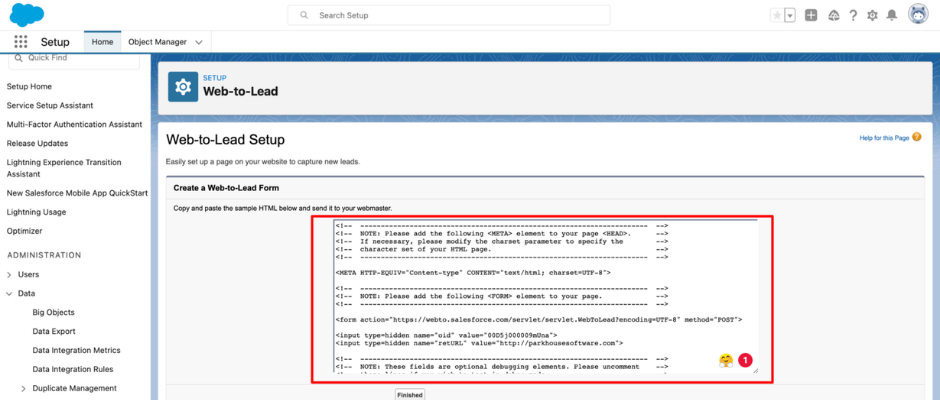The width and height of the screenshot is (940, 400).
Task: Click the Salesforce cloud logo
Action: 27,14
